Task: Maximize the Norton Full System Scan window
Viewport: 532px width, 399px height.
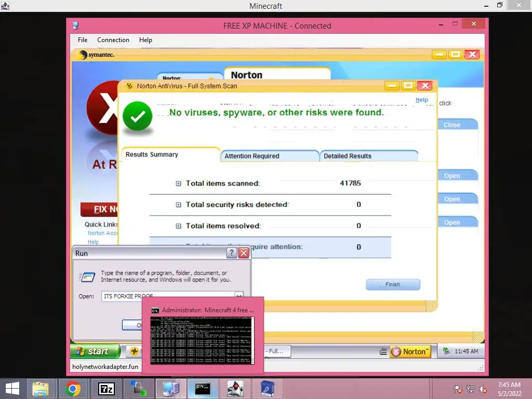Action: tap(408, 86)
